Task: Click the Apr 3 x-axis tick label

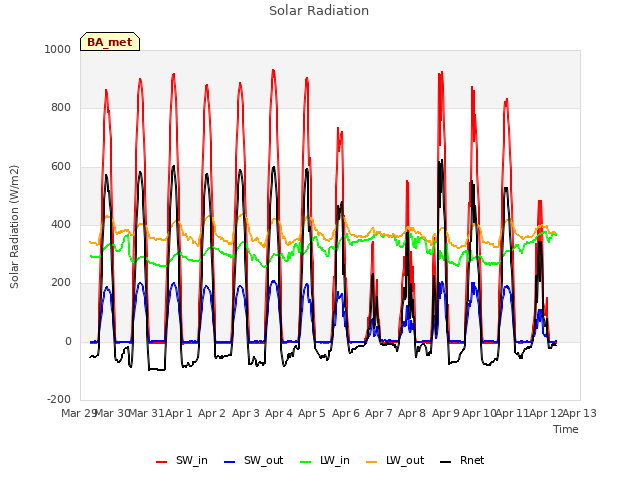Action: pyautogui.click(x=246, y=413)
